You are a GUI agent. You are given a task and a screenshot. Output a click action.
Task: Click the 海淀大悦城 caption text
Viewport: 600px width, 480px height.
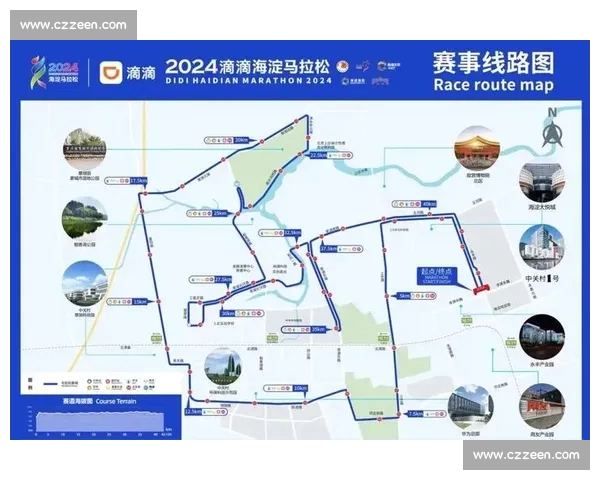[x=542, y=207]
